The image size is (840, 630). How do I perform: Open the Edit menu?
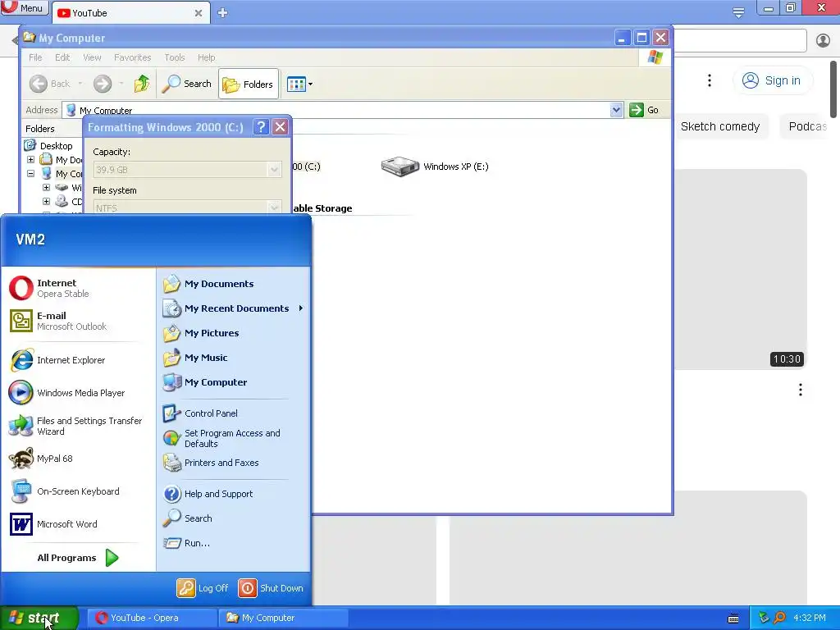[x=62, y=57]
